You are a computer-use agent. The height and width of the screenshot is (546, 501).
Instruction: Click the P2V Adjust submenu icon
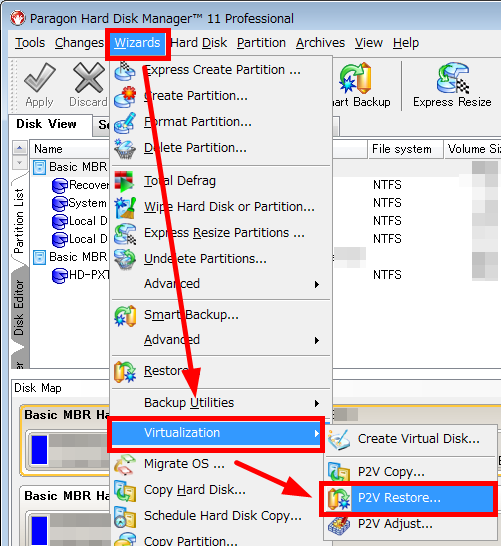[x=339, y=524]
